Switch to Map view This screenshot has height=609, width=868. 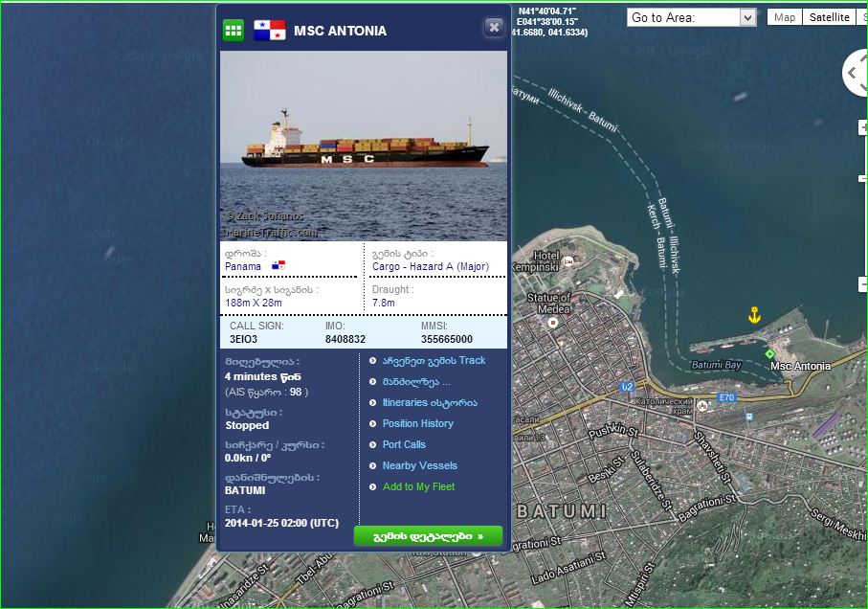point(785,17)
